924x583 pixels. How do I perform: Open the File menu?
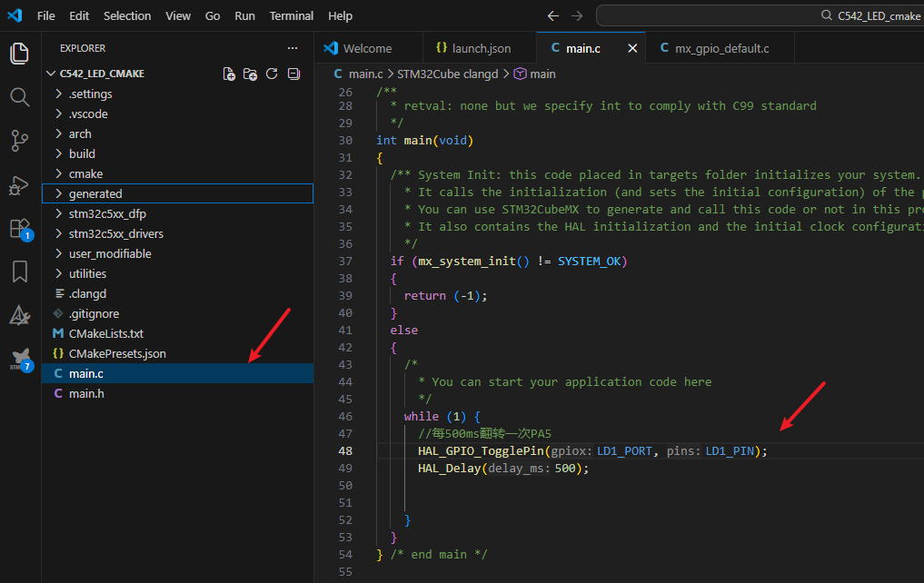pos(46,16)
